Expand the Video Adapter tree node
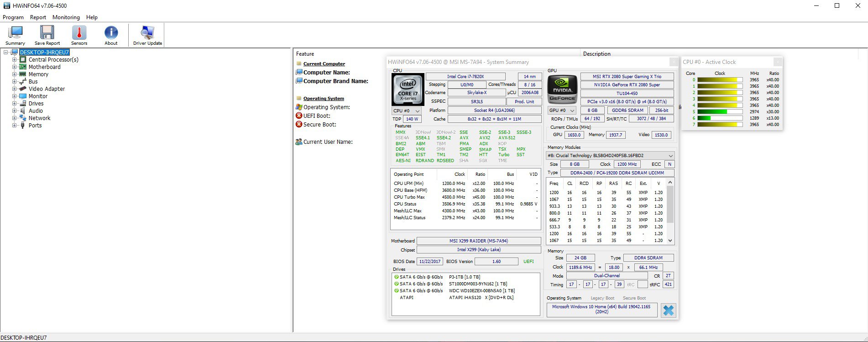This screenshot has width=868, height=342. click(x=14, y=89)
